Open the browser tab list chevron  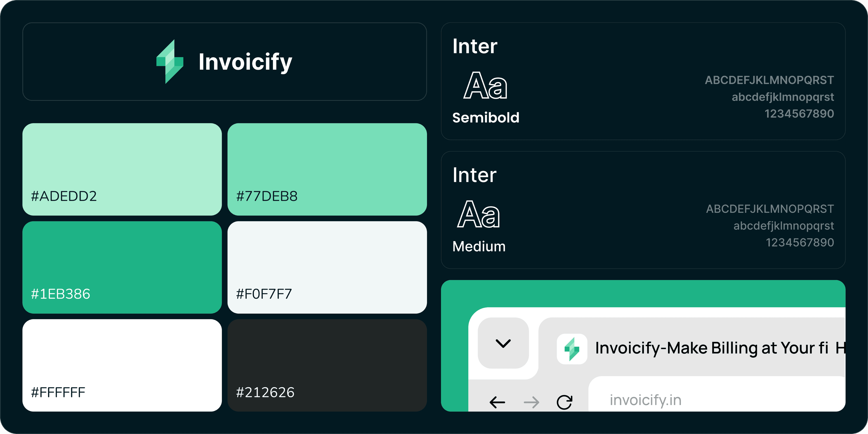pyautogui.click(x=503, y=343)
